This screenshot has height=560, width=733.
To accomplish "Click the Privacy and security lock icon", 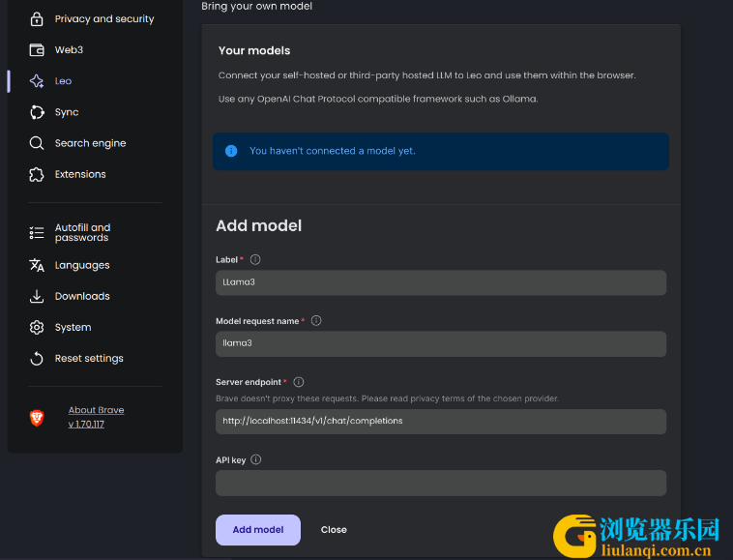I will pyautogui.click(x=37, y=19).
